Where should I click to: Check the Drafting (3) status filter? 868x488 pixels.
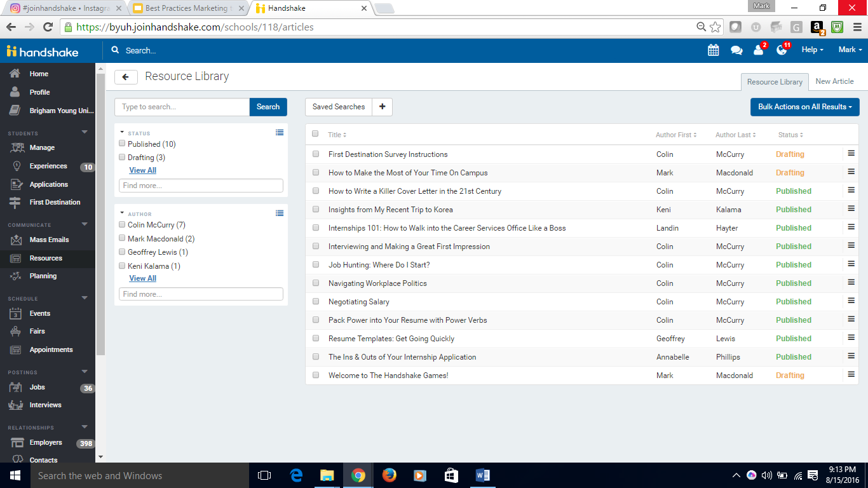(x=122, y=157)
